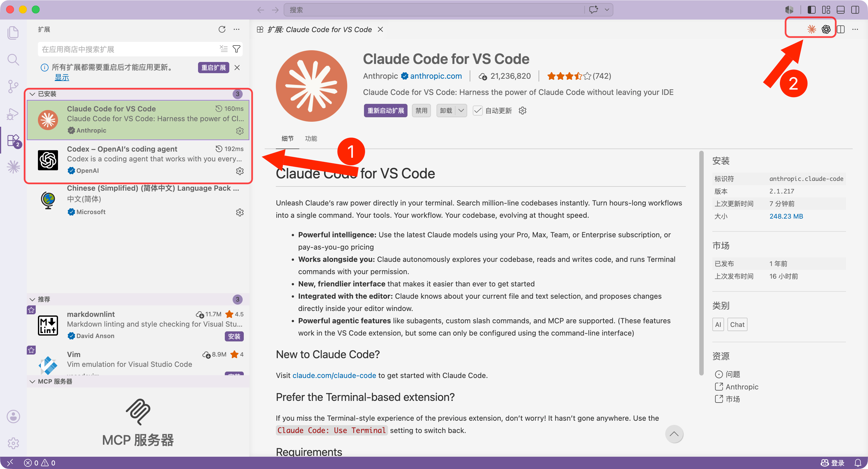This screenshot has width=868, height=469.
Task: Open claude.com/claude-code link
Action: coord(334,375)
